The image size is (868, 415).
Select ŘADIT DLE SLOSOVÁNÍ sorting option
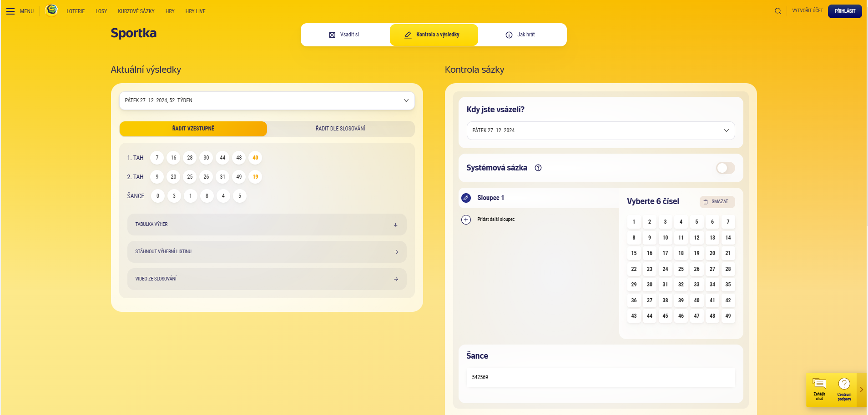[x=340, y=129]
